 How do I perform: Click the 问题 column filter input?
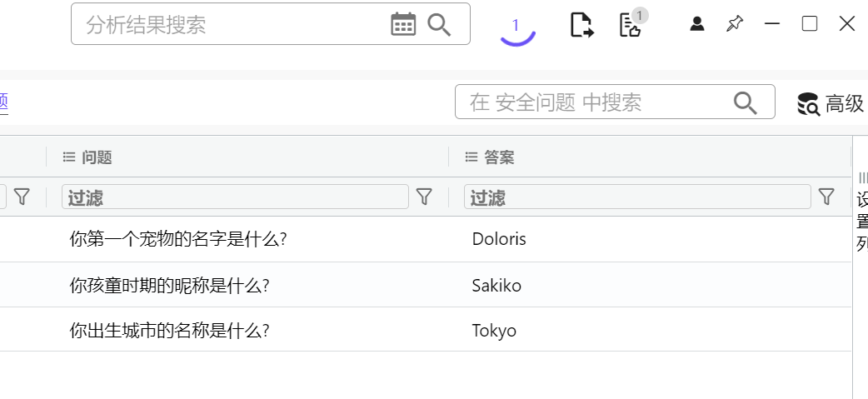[x=235, y=197]
